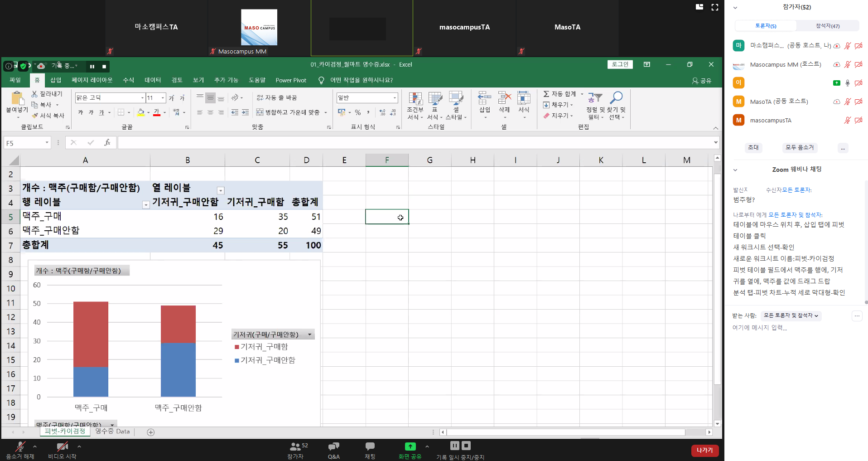Click the Find & Select magnifier icon
The width and height of the screenshot is (868, 461).
(616, 98)
